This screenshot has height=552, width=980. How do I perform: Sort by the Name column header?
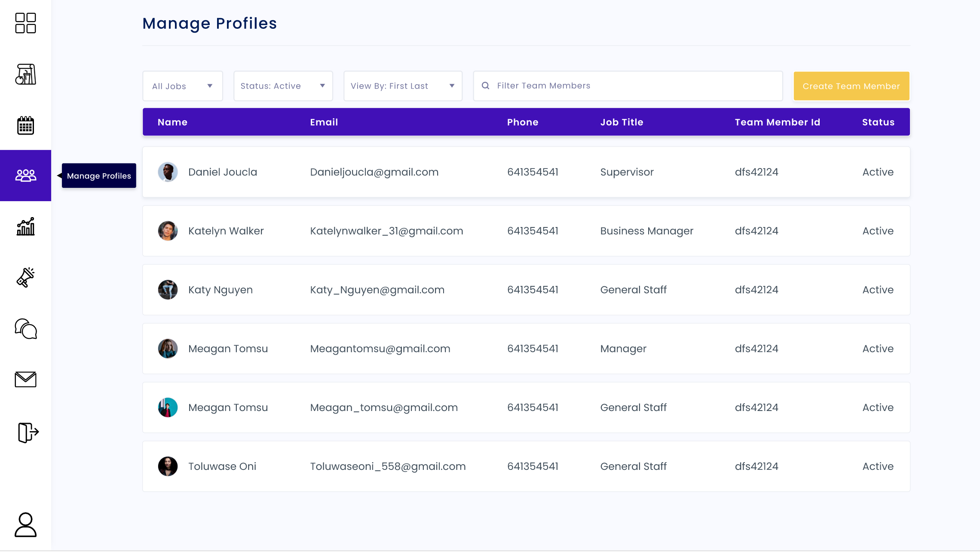pyautogui.click(x=172, y=122)
